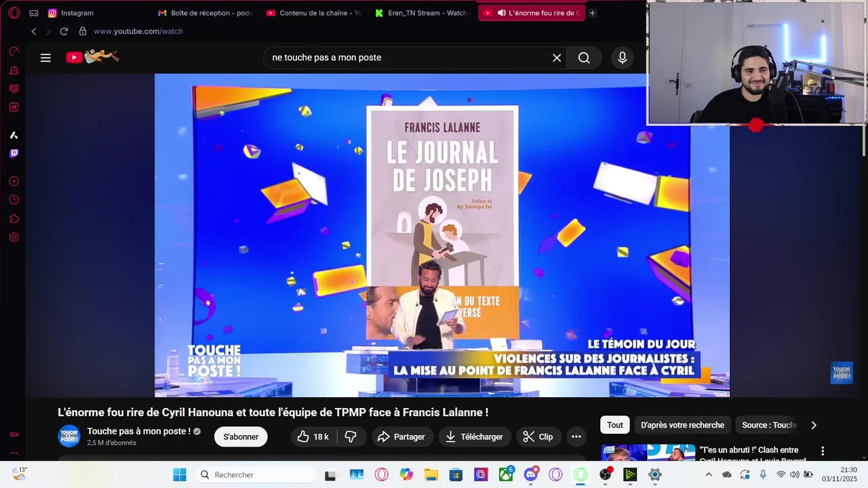The height and width of the screenshot is (488, 868).
Task: Open the Settings gear on the taskbar
Action: click(655, 474)
